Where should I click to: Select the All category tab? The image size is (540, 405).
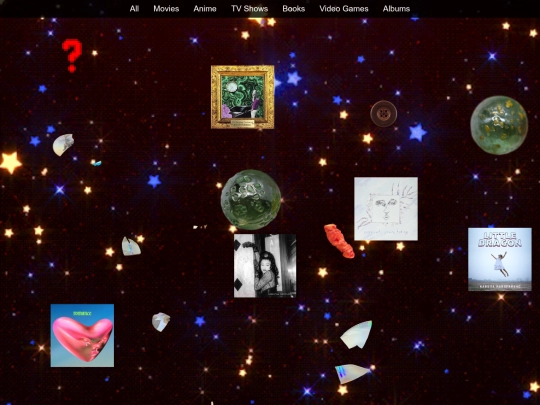point(134,9)
